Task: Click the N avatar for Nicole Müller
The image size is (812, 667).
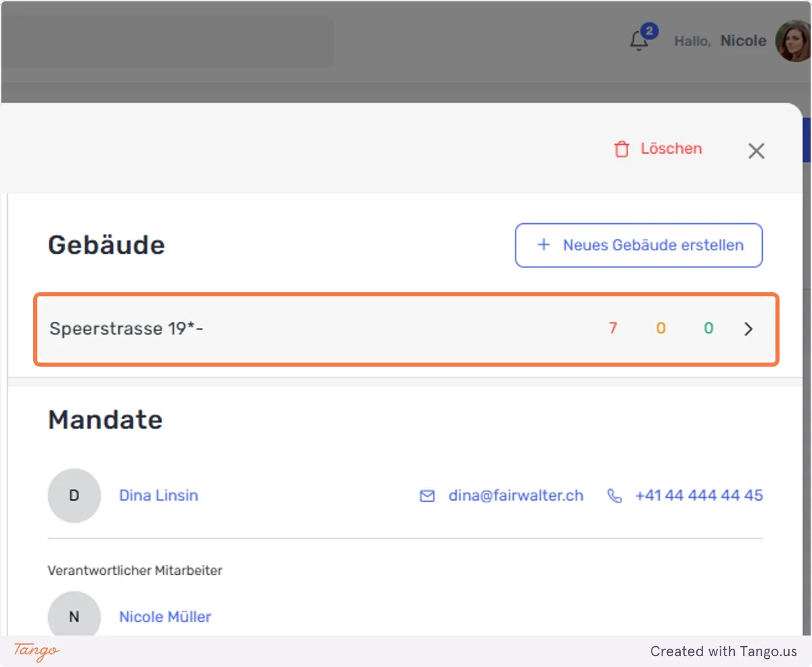Action: pyautogui.click(x=74, y=614)
